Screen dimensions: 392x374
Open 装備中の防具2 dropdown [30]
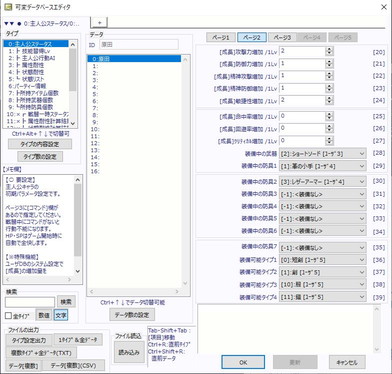tap(322, 182)
